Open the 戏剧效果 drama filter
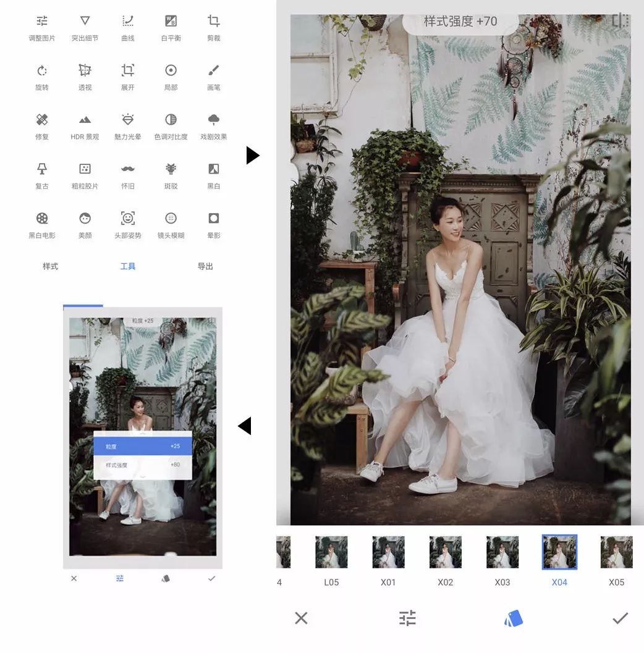The width and height of the screenshot is (644, 653). (x=214, y=127)
